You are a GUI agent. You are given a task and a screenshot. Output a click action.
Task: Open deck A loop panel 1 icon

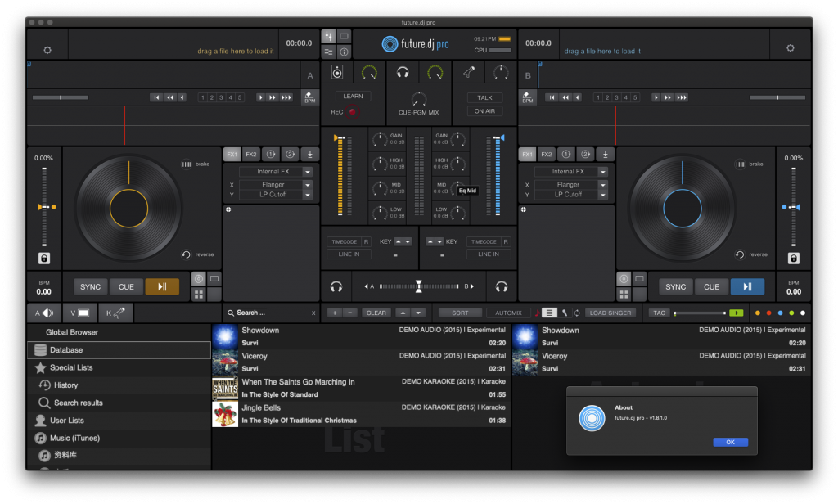click(271, 154)
